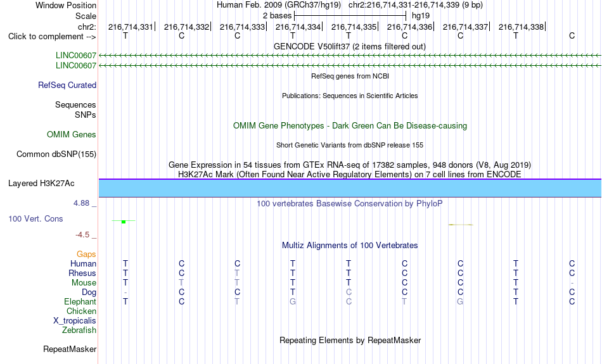Viewport: 602px width, 364px height.
Task: Select the Mouse species label
Action: pos(84,283)
